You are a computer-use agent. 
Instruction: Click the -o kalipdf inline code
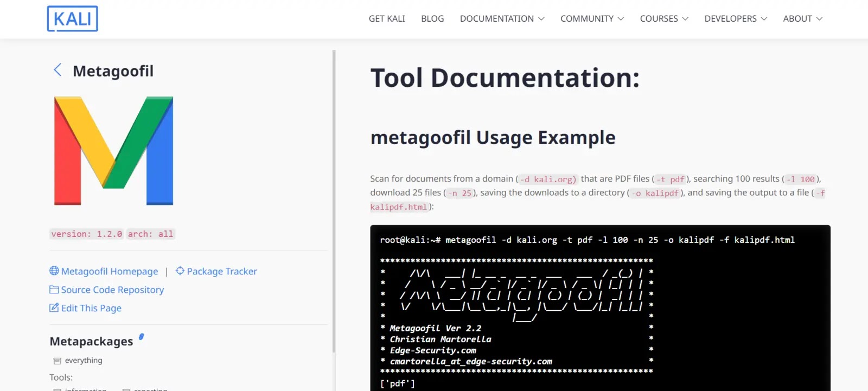tap(655, 193)
